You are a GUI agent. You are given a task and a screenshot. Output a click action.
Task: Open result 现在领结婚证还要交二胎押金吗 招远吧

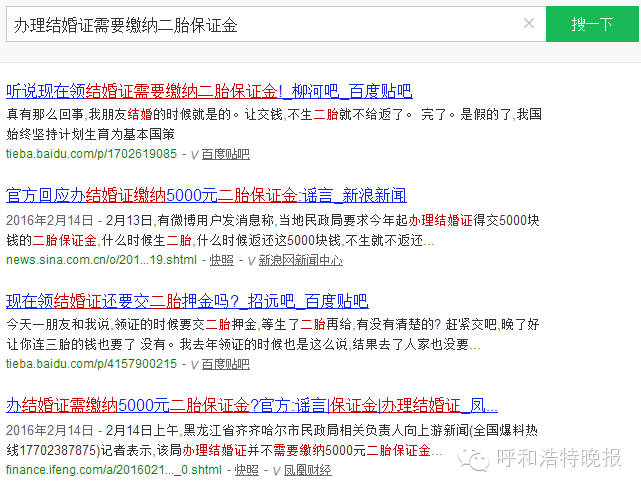pyautogui.click(x=187, y=301)
